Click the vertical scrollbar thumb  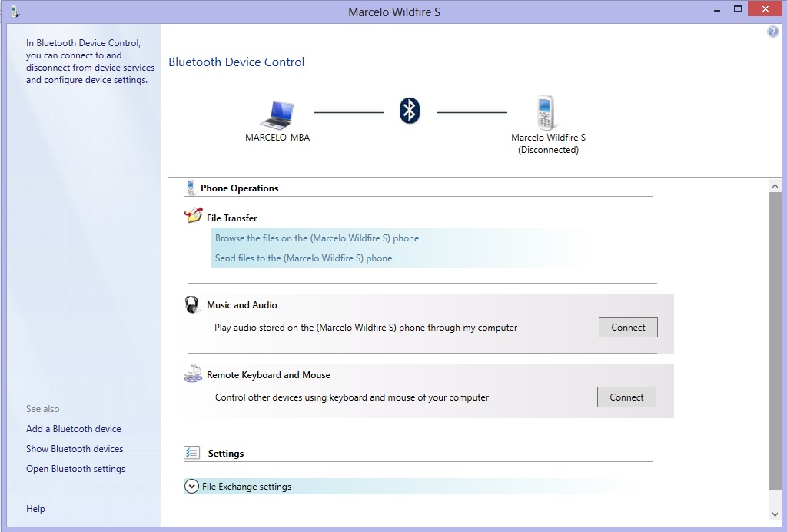(x=775, y=341)
